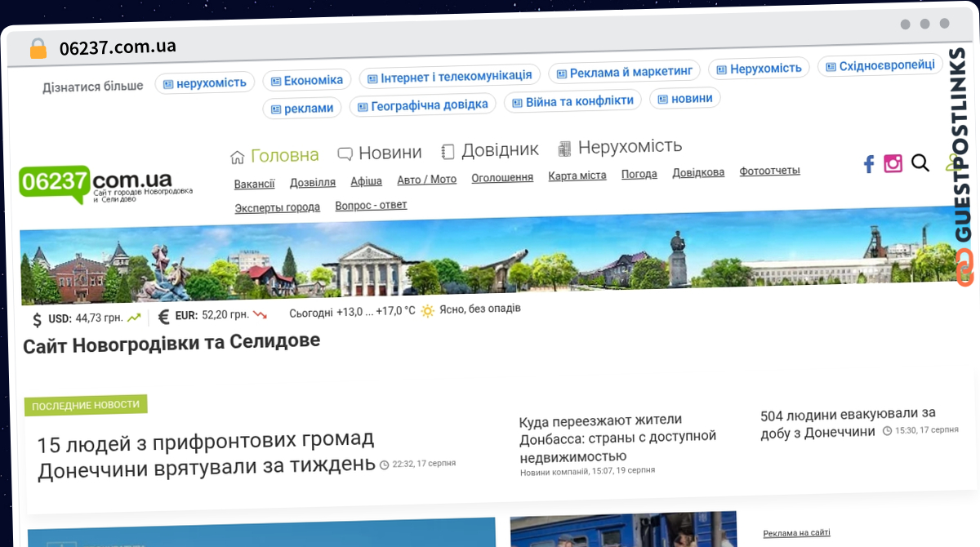Open Вопрос - ответ submenu link

click(x=371, y=205)
